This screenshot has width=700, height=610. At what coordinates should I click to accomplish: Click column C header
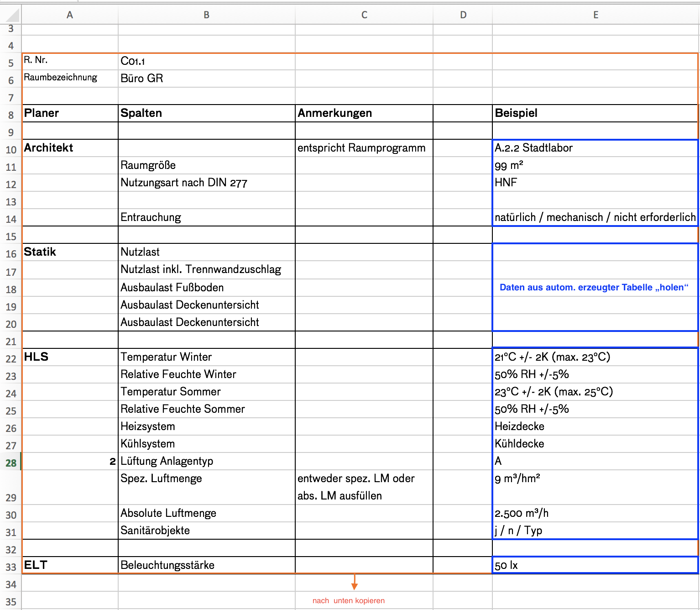364,15
